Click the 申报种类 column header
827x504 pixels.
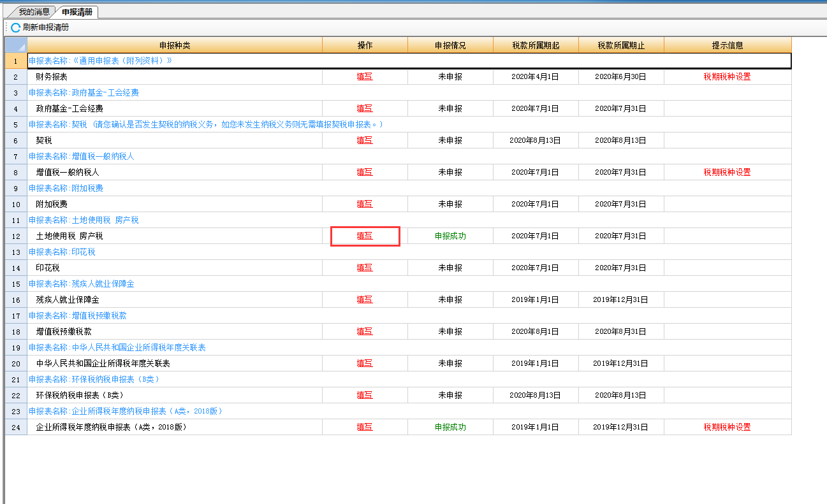point(175,45)
